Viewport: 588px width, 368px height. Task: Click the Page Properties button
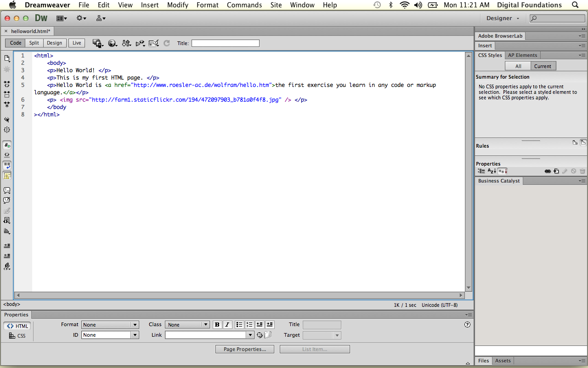(x=244, y=349)
